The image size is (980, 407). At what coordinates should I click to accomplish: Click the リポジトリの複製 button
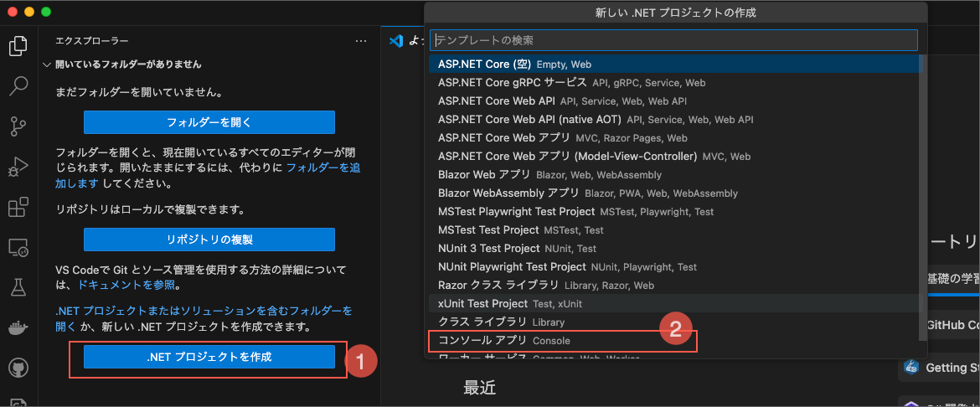click(x=209, y=240)
